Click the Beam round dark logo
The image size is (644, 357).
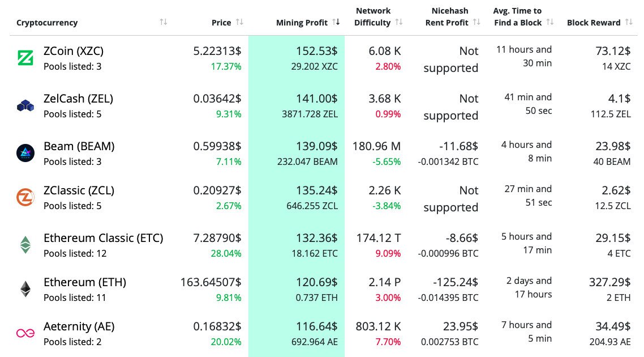25,153
